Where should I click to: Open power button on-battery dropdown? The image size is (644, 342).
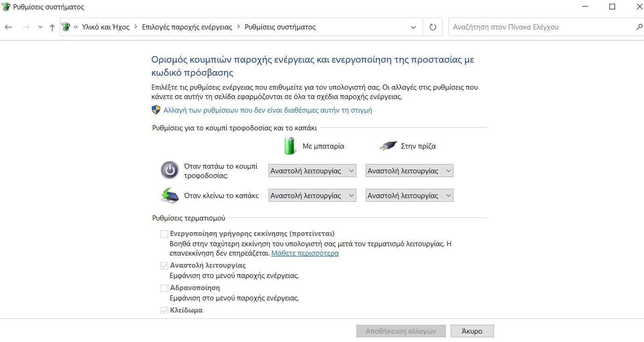(x=312, y=171)
